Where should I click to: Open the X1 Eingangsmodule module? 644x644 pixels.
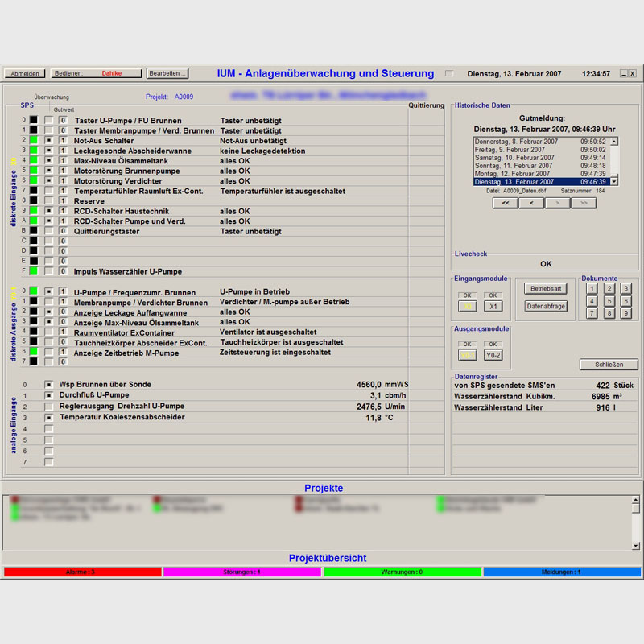click(x=493, y=307)
